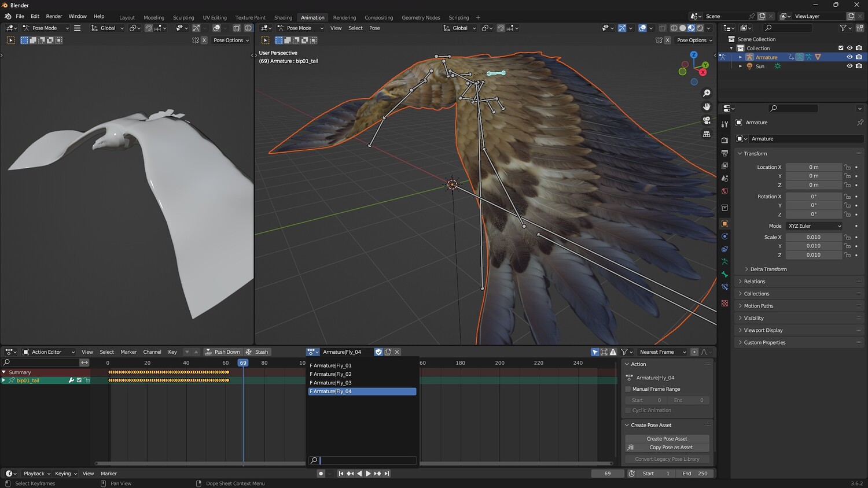Click the viewport zoom magnifier icon
Image resolution: width=868 pixels, height=488 pixels.
click(707, 93)
